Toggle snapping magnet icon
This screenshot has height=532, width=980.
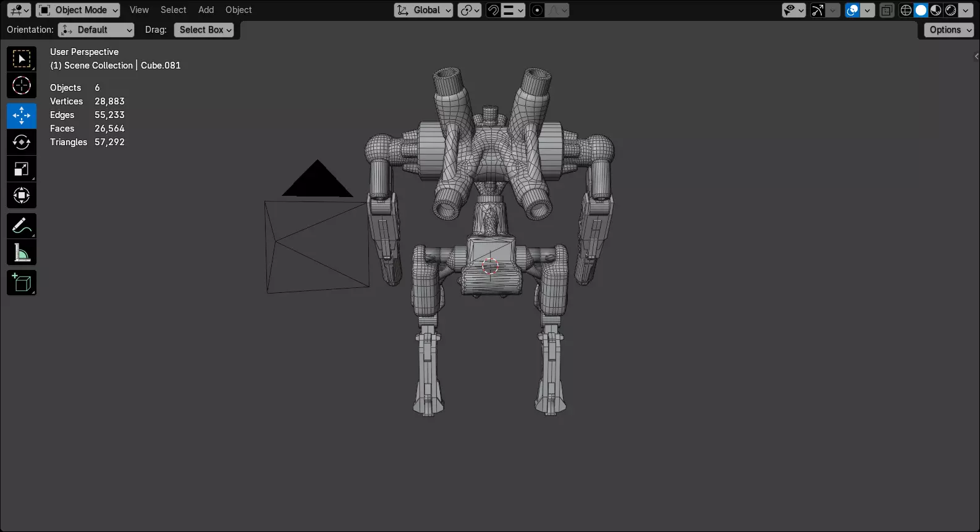[x=493, y=10]
